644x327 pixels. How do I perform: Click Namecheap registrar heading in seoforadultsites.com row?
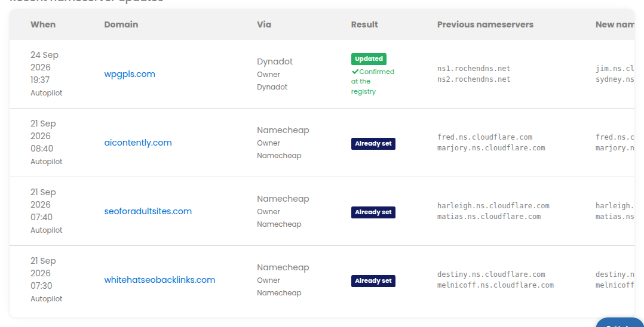(283, 199)
